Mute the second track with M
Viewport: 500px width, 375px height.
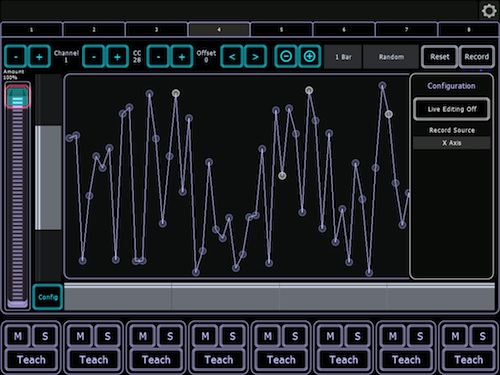[80, 336]
